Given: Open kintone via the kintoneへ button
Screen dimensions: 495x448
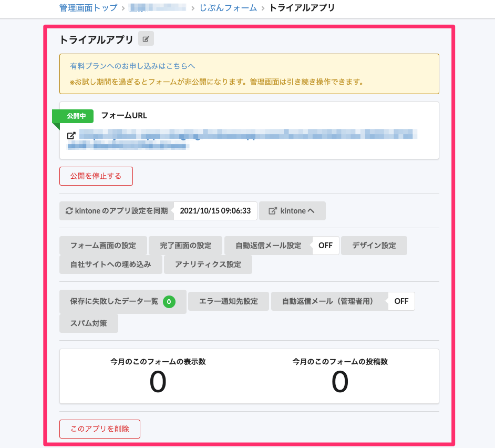Looking at the screenshot, I should (x=292, y=211).
